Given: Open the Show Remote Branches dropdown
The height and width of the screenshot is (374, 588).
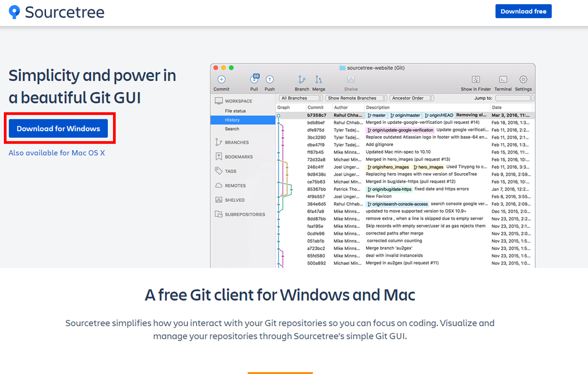Looking at the screenshot, I should click(356, 98).
